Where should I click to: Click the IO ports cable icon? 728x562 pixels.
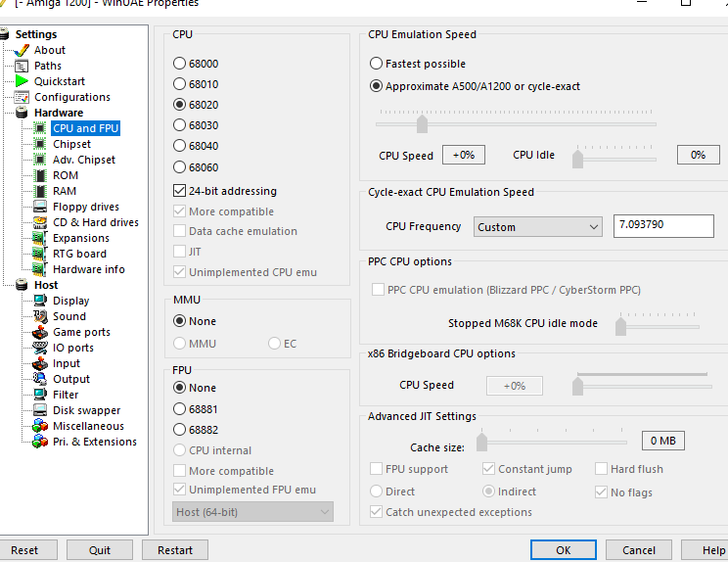coord(40,348)
